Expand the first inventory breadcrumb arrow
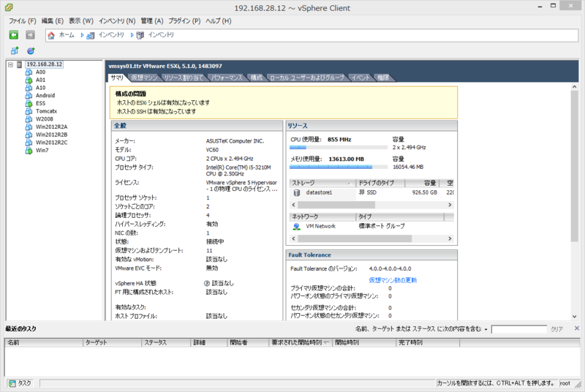585x392 pixels. tap(132, 35)
